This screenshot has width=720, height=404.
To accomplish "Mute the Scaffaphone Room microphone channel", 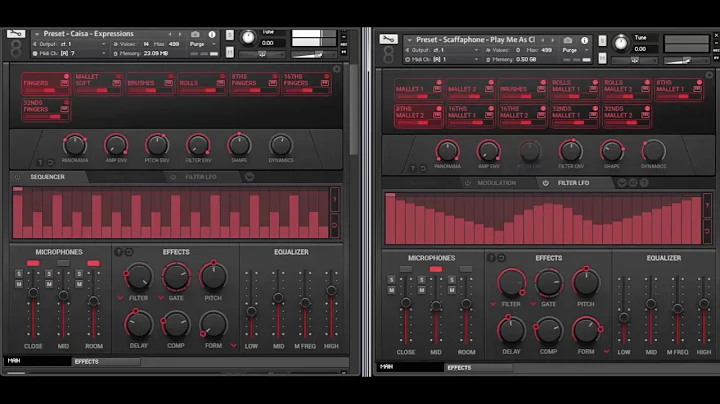I will (x=452, y=290).
